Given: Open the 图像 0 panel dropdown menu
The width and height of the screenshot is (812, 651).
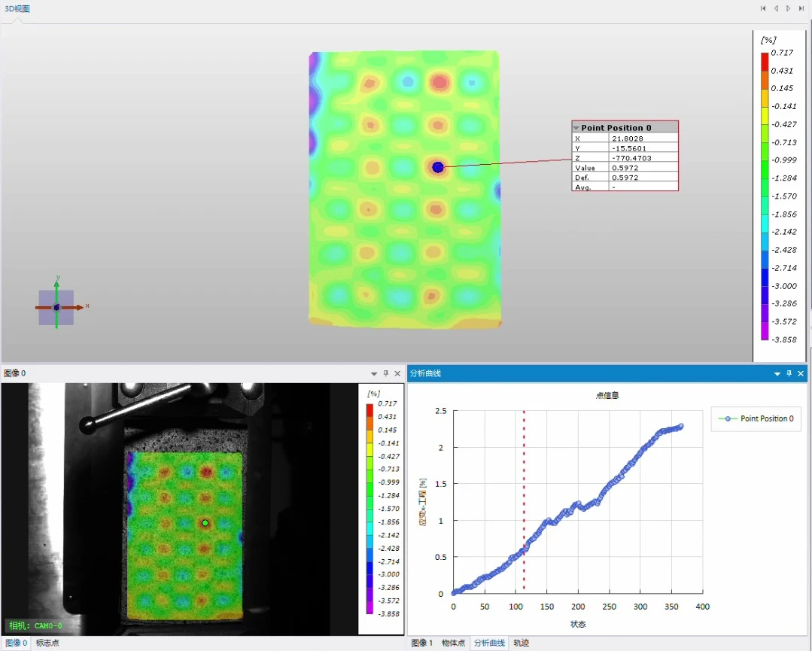Looking at the screenshot, I should click(374, 373).
